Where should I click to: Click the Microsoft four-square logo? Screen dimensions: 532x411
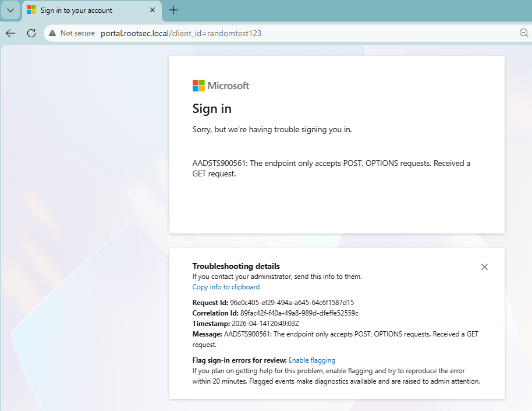[198, 86]
